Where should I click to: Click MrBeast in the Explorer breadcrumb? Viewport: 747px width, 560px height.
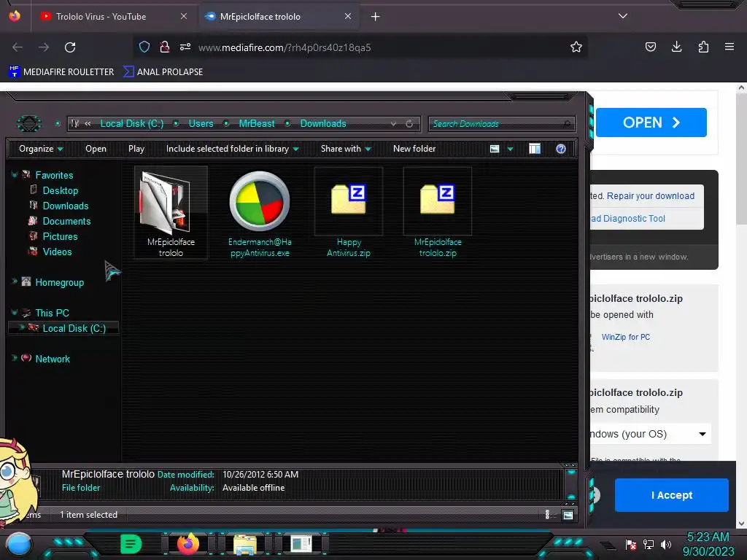257,124
